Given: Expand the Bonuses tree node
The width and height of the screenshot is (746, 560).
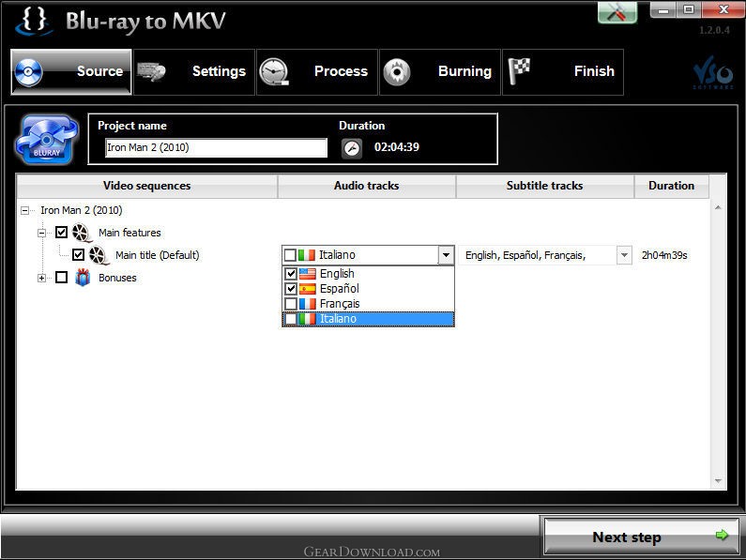Looking at the screenshot, I should point(42,278).
